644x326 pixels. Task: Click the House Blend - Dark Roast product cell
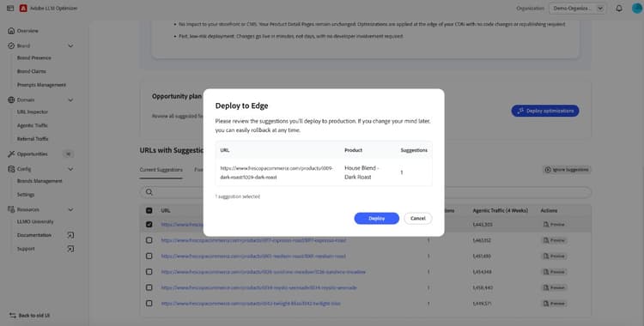361,172
